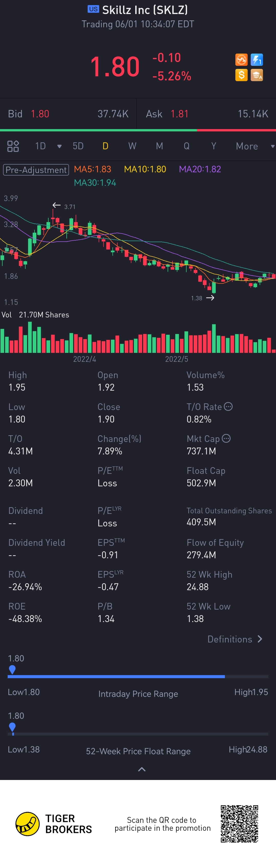The image size is (276, 868).
Task: Tap the brown stacked layers badge icon
Action: tap(257, 75)
